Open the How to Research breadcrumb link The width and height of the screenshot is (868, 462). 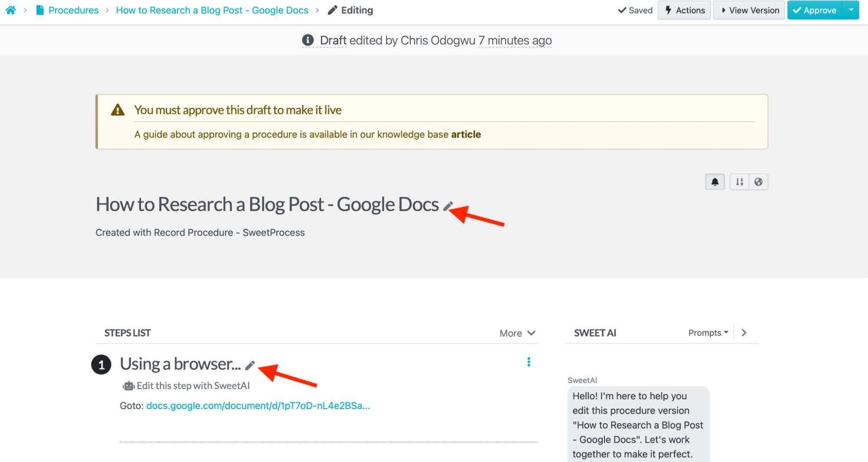click(212, 10)
